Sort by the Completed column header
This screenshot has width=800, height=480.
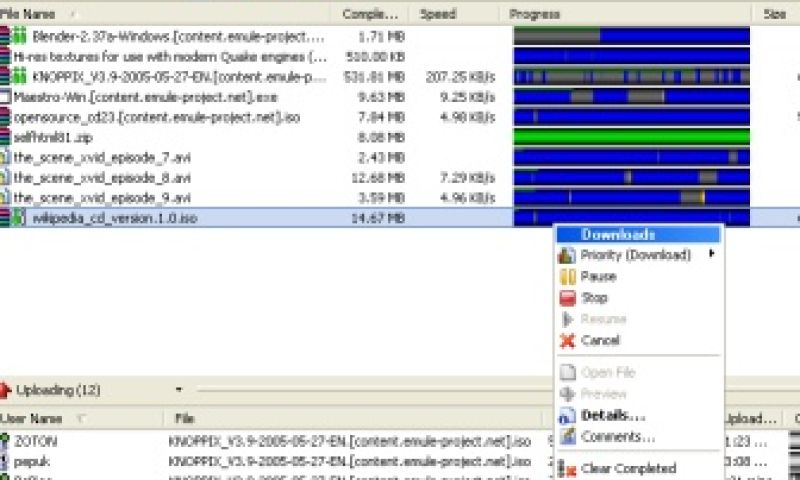370,14
